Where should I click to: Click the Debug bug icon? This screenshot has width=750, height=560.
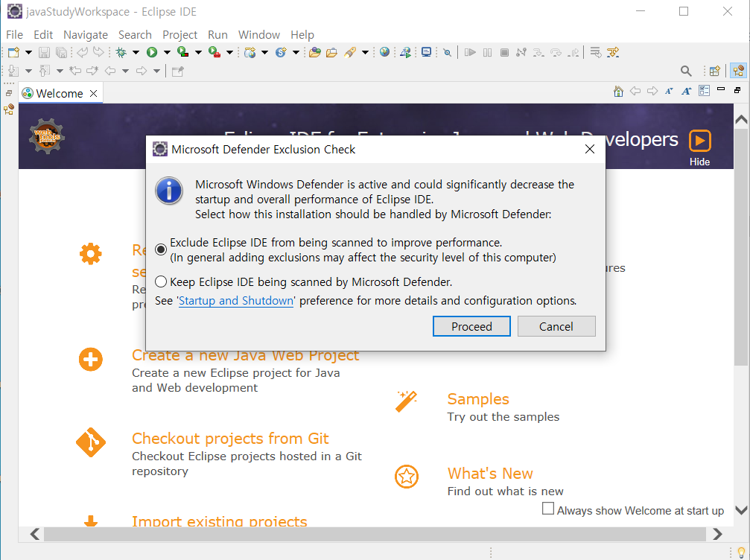click(x=121, y=52)
